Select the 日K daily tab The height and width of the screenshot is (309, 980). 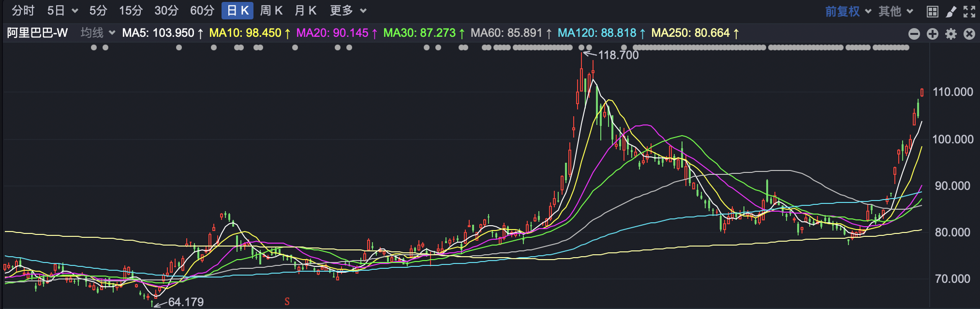pos(238,11)
